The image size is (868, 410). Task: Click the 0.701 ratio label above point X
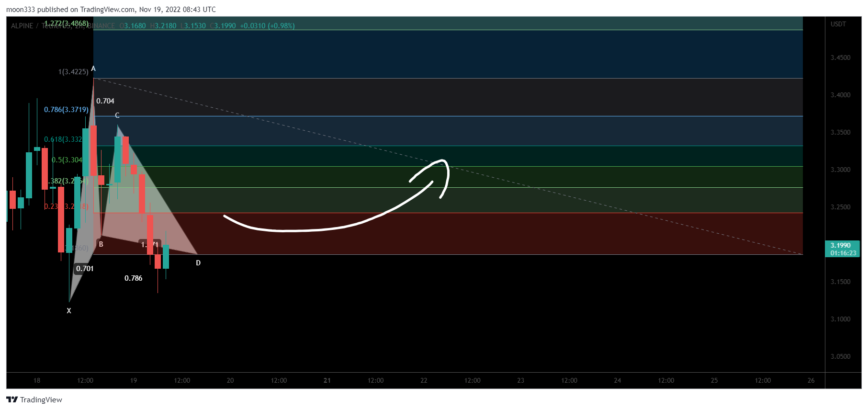coord(85,269)
